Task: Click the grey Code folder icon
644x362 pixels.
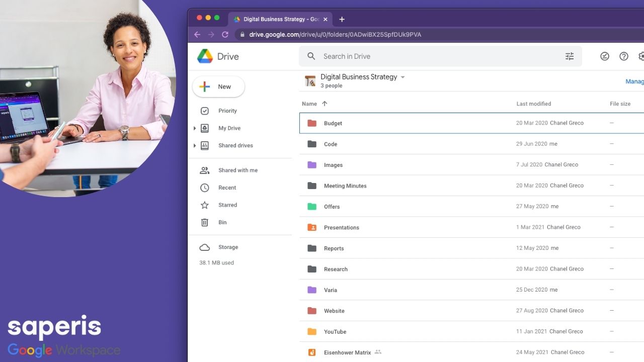Action: tap(312, 144)
